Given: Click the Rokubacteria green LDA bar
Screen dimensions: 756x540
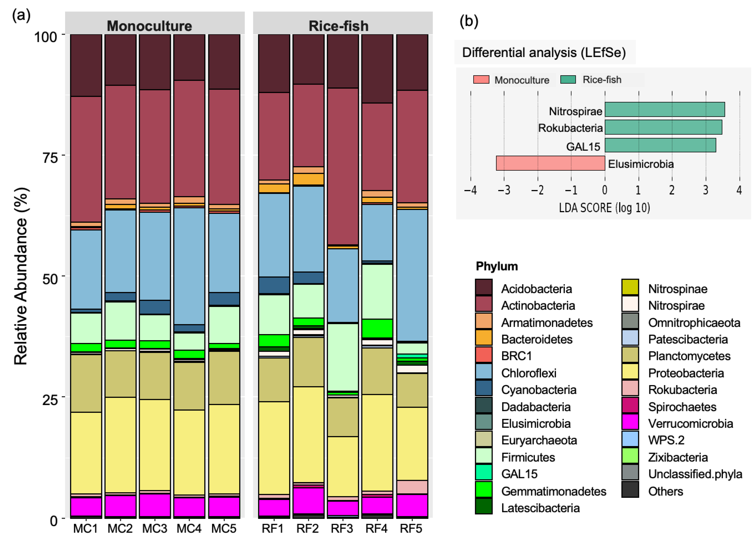Looking at the screenshot, I should click(663, 127).
